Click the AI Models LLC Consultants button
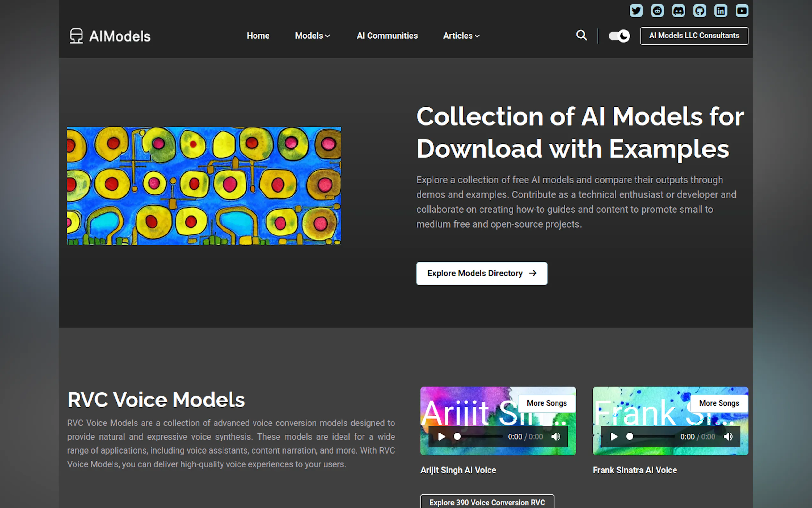This screenshot has width=812, height=508. 694,36
